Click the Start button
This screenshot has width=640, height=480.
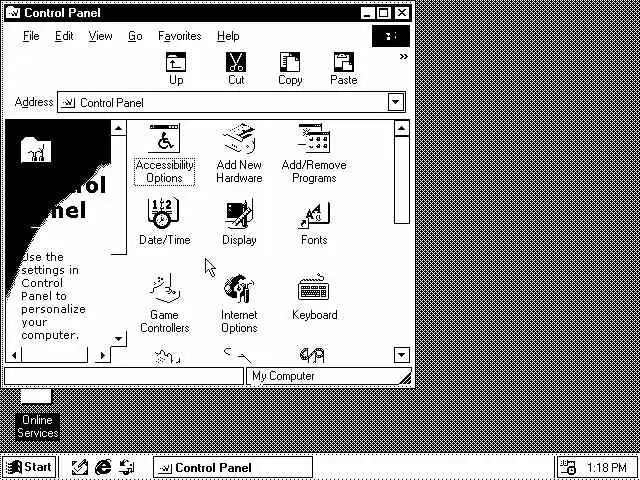[x=29, y=467]
